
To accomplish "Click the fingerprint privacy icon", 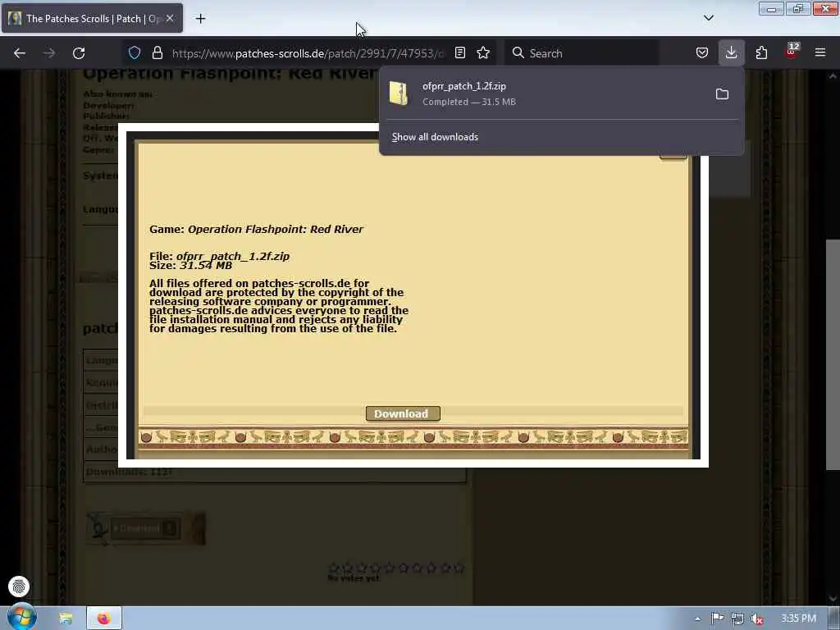I will click(x=19, y=587).
